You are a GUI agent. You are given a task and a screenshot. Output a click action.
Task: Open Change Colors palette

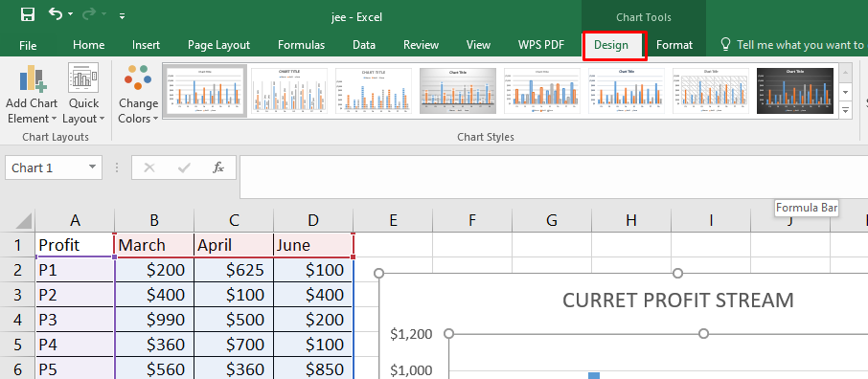[x=138, y=94]
